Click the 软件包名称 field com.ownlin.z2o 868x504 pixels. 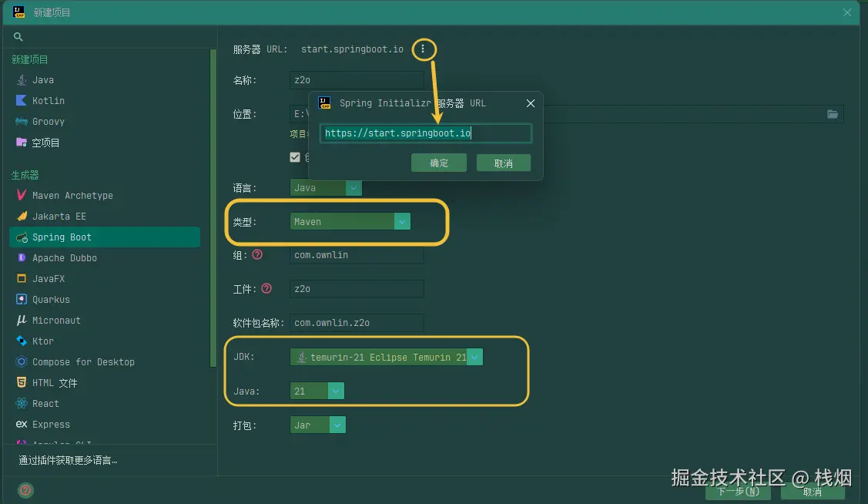click(357, 322)
